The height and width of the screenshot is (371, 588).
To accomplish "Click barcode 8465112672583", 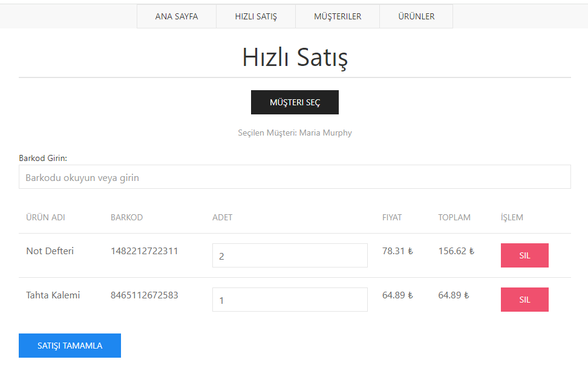I will 145,295.
